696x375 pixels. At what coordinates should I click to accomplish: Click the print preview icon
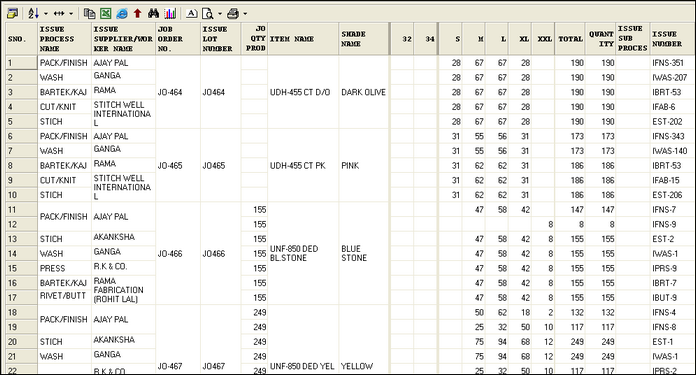[208, 14]
